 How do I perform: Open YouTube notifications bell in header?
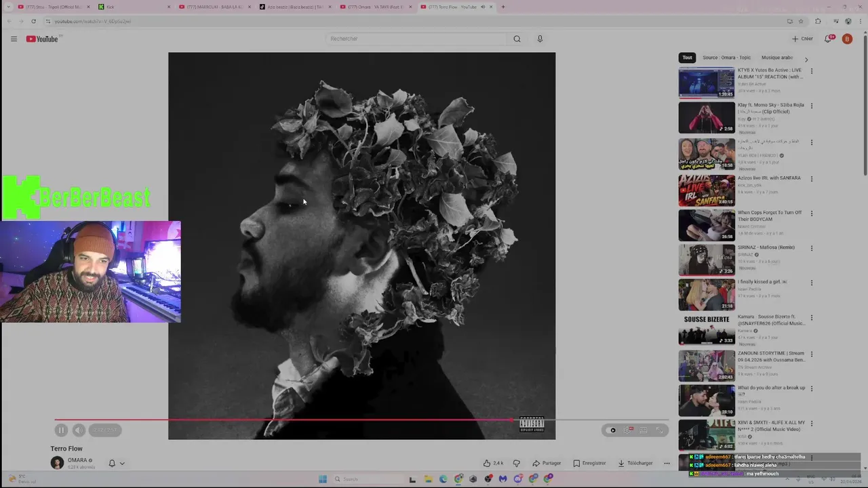[x=828, y=39]
